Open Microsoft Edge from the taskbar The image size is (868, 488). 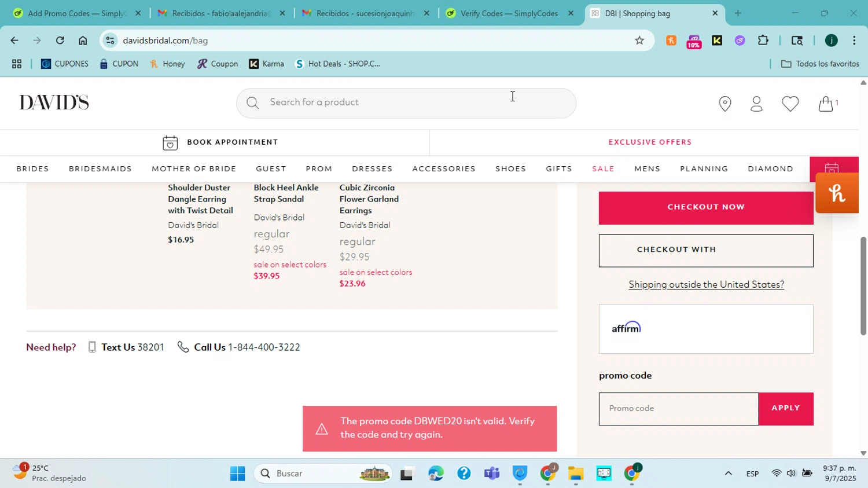pos(436,474)
